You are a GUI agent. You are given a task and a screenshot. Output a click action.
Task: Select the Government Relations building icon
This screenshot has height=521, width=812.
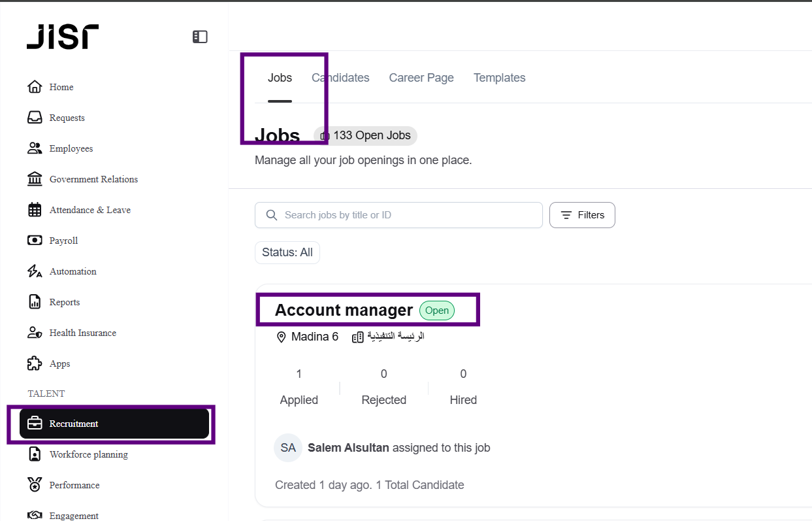click(35, 179)
